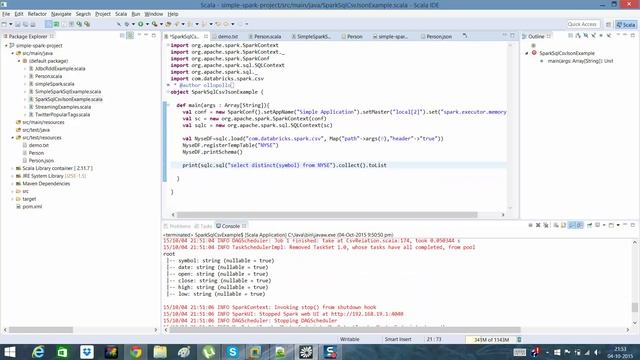Viewport: 640px width, 360px height.
Task: Toggle Scroll Lock in Console toolbar
Action: tap(563, 225)
